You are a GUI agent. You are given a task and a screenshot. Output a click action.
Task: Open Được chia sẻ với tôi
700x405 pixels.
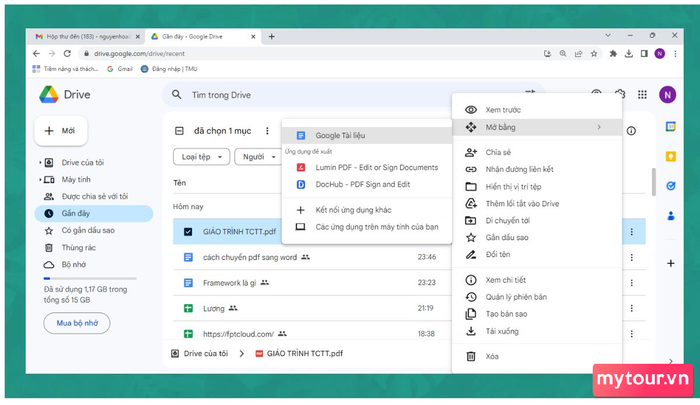point(94,196)
